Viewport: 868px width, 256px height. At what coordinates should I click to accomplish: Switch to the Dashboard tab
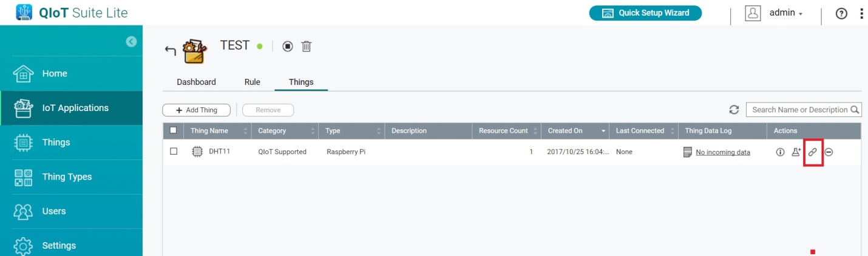196,82
